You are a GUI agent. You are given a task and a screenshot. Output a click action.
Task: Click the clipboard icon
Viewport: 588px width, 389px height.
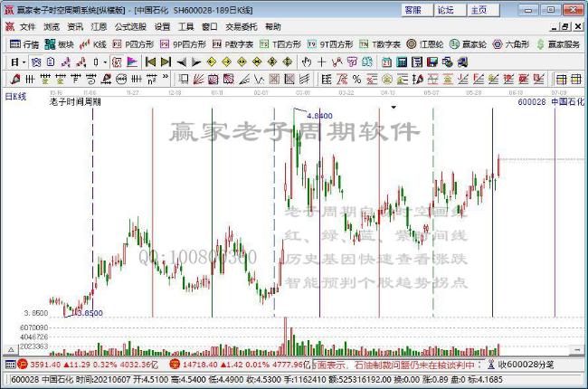pyautogui.click(x=51, y=62)
